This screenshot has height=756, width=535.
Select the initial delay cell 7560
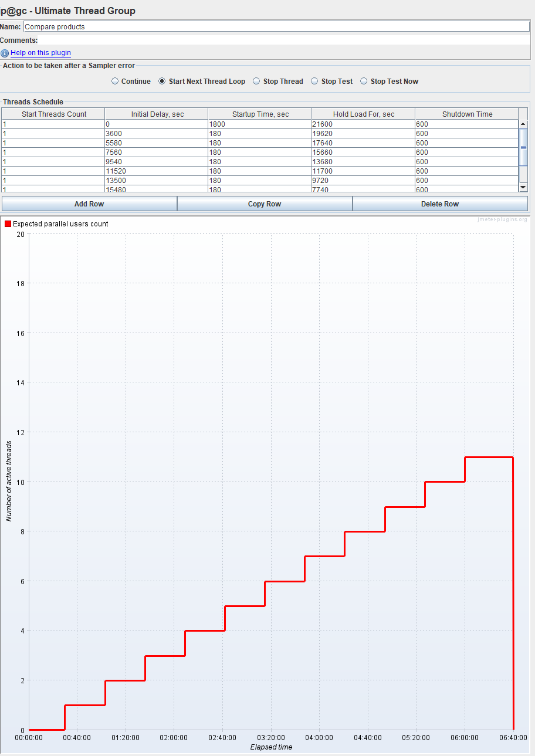pos(157,152)
